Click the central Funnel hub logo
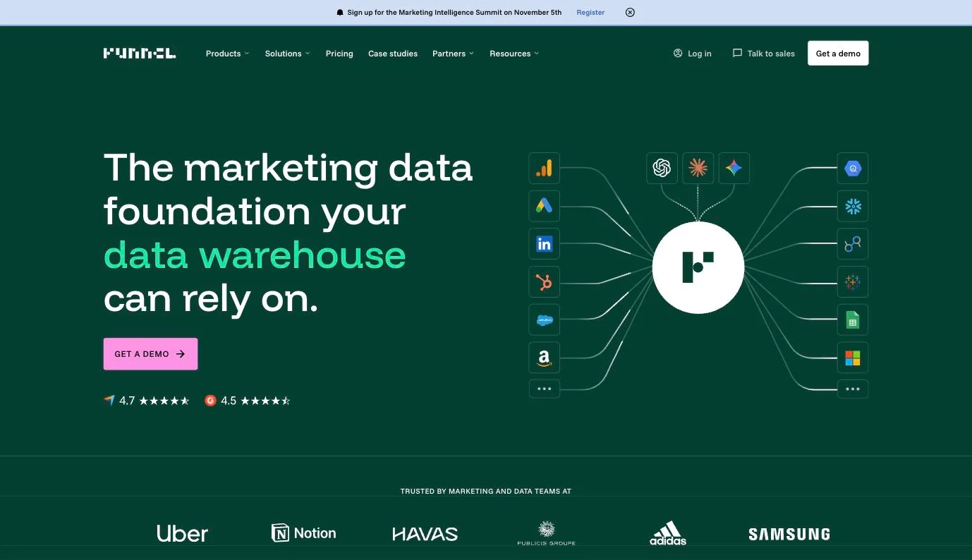This screenshot has width=972, height=560. click(698, 267)
